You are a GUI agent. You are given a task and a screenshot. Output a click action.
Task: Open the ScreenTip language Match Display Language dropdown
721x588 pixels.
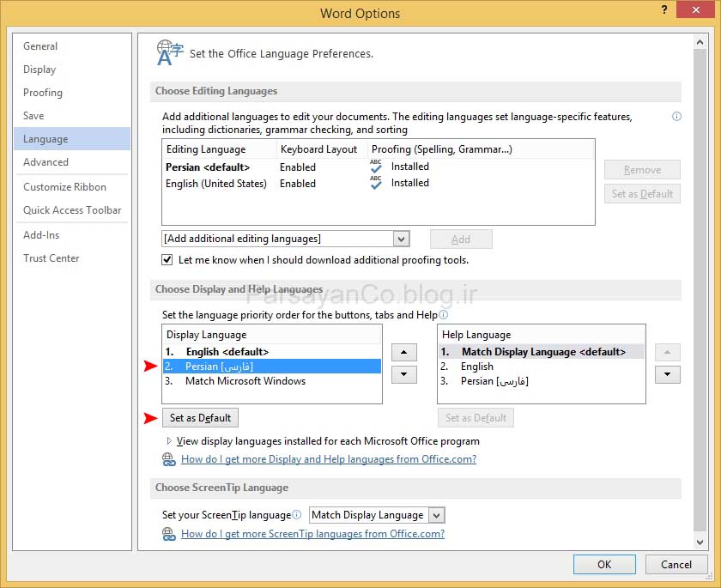point(436,515)
